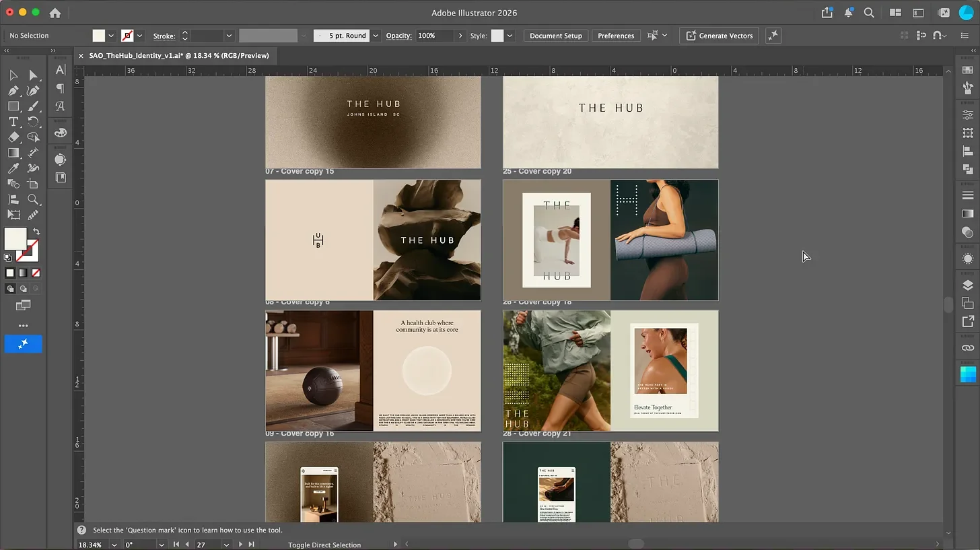Viewport: 980px width, 550px height.
Task: Click the artboard number field showing 27
Action: pyautogui.click(x=207, y=545)
